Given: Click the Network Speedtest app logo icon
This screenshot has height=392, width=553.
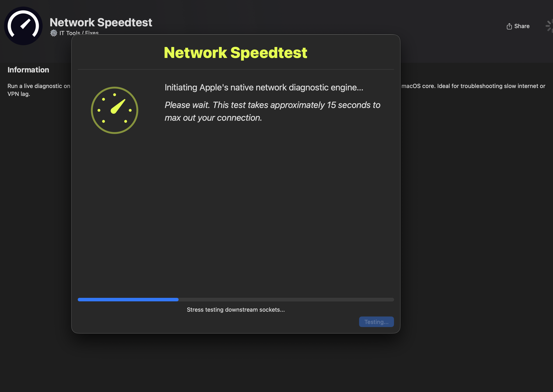Looking at the screenshot, I should point(23,26).
